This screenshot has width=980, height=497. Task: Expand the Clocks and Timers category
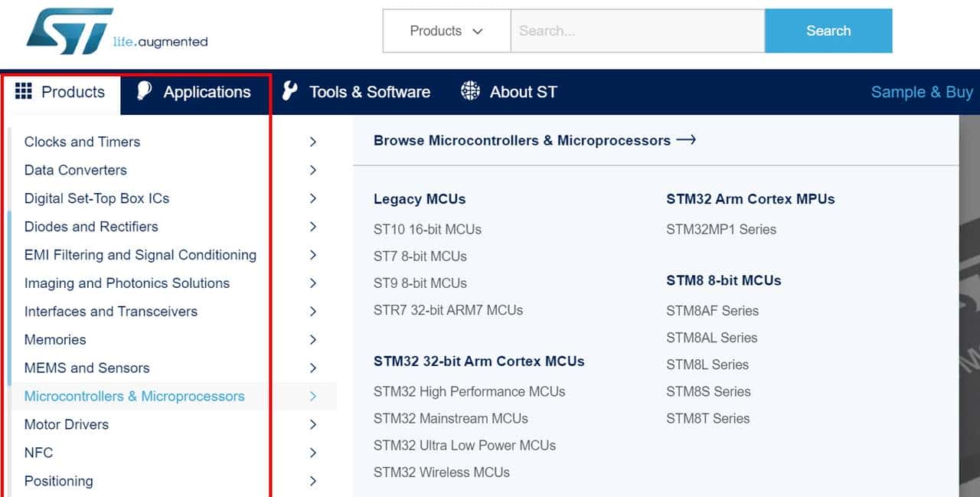tap(312, 142)
